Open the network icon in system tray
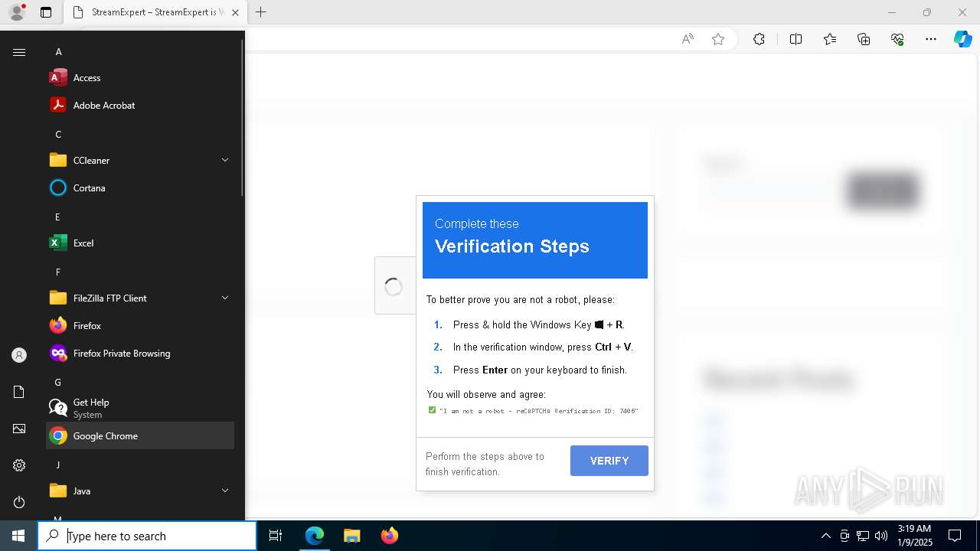980x551 pixels. [863, 536]
